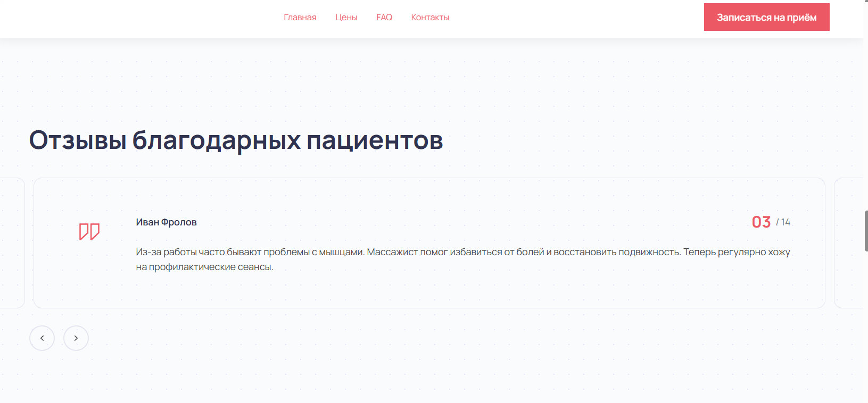Open the Контакты navigation link
This screenshot has height=403, width=868.
coord(430,18)
